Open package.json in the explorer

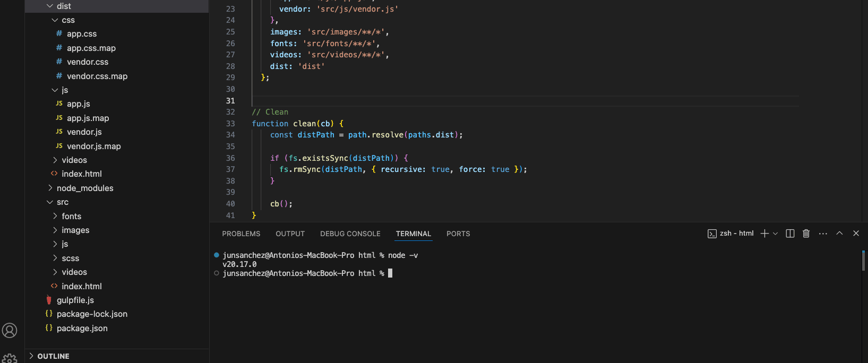tap(82, 329)
